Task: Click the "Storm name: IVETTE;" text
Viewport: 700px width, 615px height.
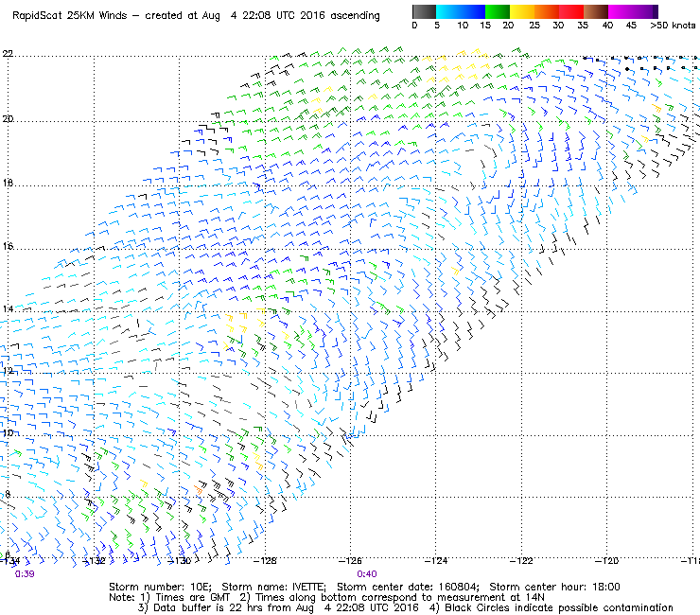Action: [x=274, y=587]
